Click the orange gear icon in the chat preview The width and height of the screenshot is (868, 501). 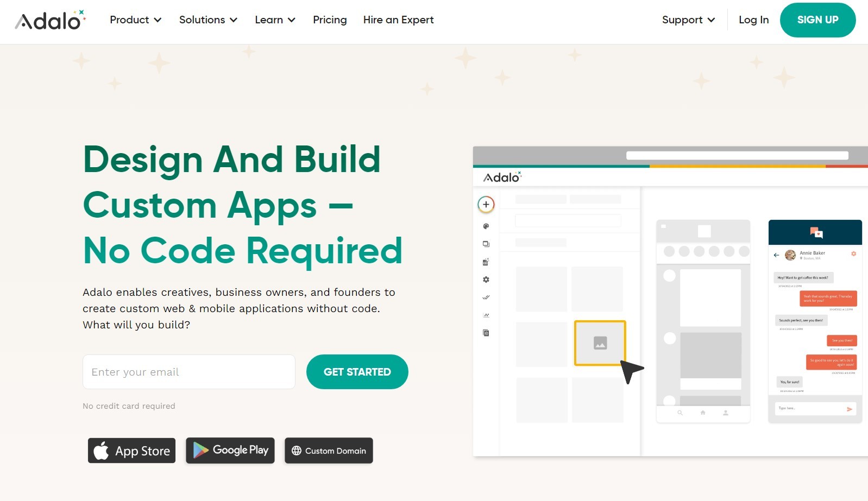(x=853, y=253)
